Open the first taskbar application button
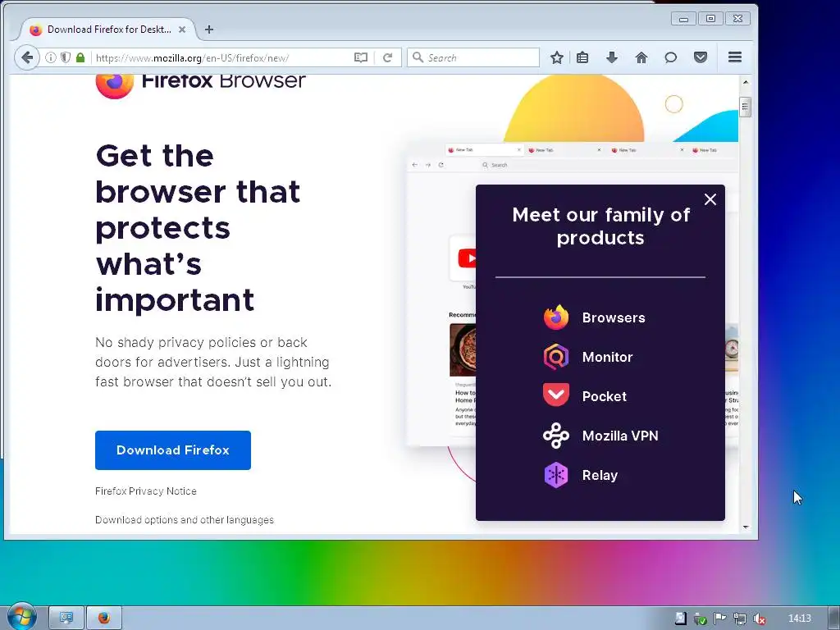The height and width of the screenshot is (630, 840). click(x=66, y=618)
